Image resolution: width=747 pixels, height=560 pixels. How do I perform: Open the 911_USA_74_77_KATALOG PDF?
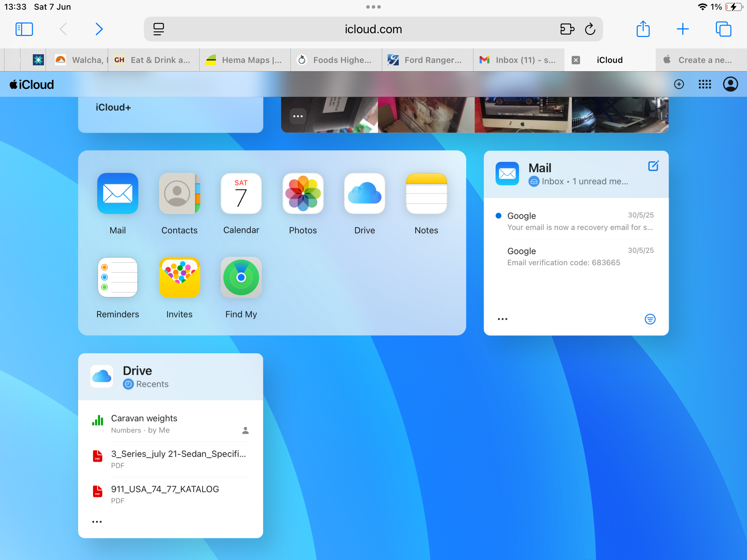(170, 494)
